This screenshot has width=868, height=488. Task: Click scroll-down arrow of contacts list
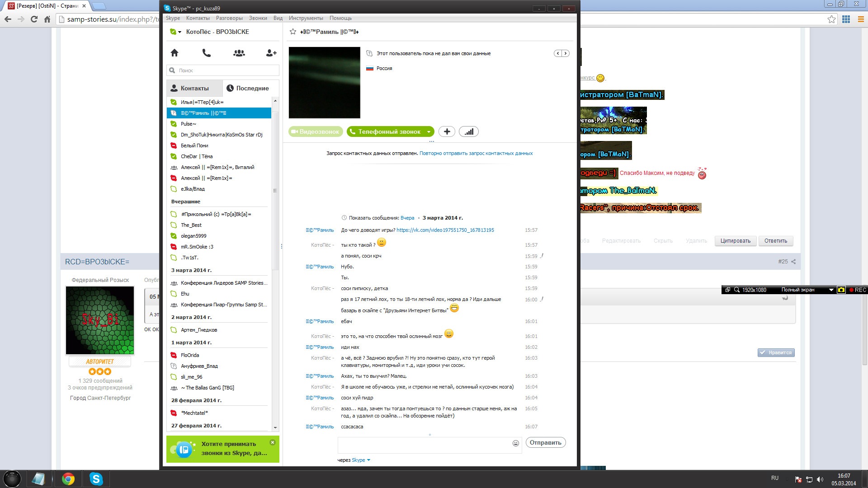coord(275,427)
